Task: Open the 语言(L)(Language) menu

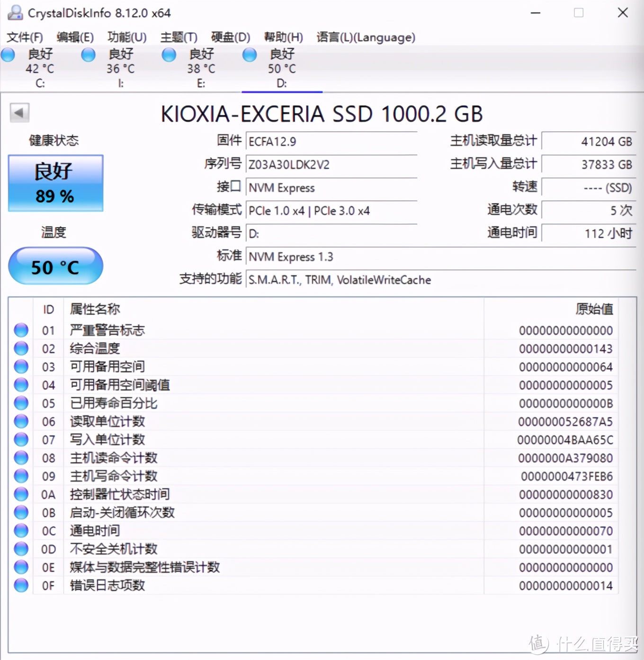Action: 366,37
